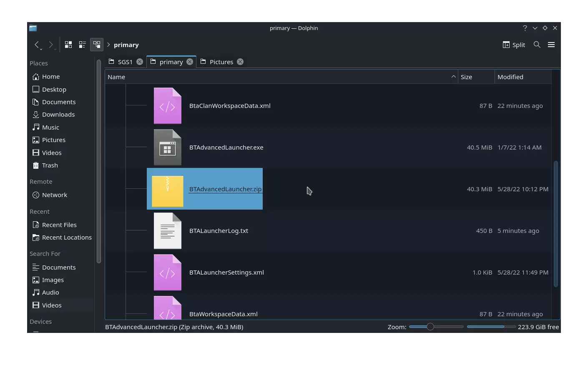Select the BtaClanWorkspaceData.xml file icon

(x=168, y=106)
